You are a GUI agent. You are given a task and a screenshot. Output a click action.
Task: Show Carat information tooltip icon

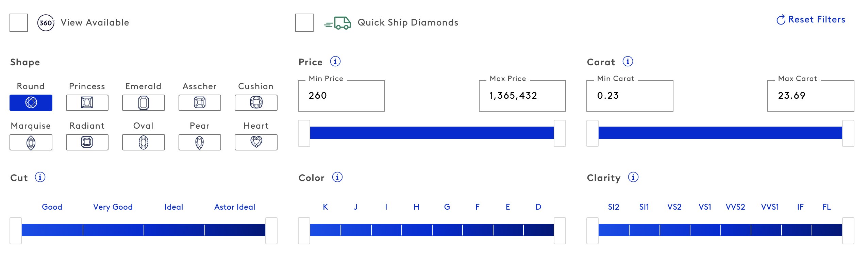(x=628, y=62)
